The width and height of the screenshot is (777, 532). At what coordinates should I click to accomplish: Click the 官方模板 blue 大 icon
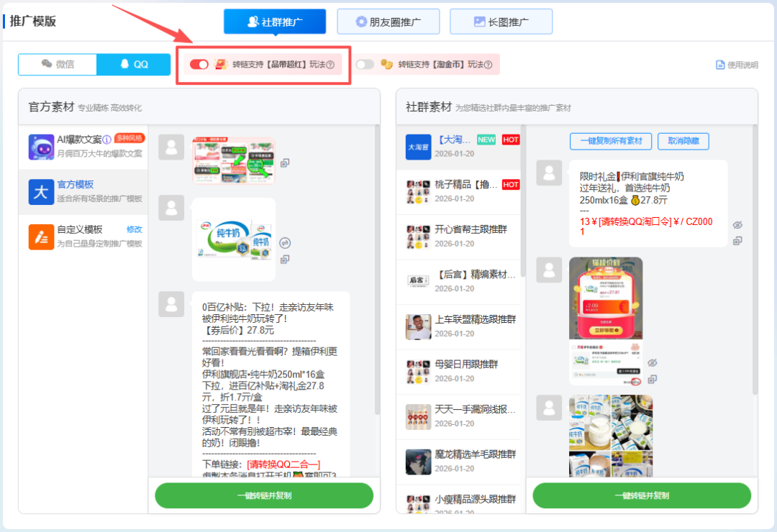coord(41,192)
